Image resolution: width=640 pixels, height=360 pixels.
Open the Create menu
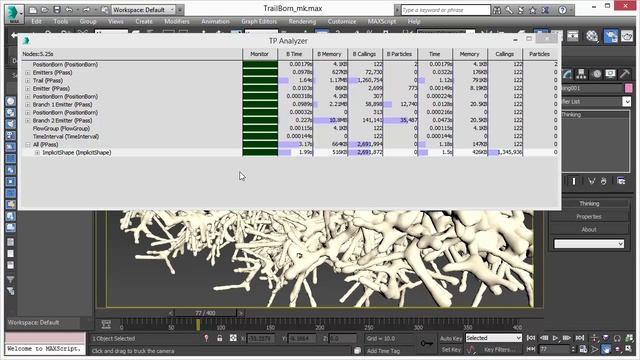coord(144,21)
